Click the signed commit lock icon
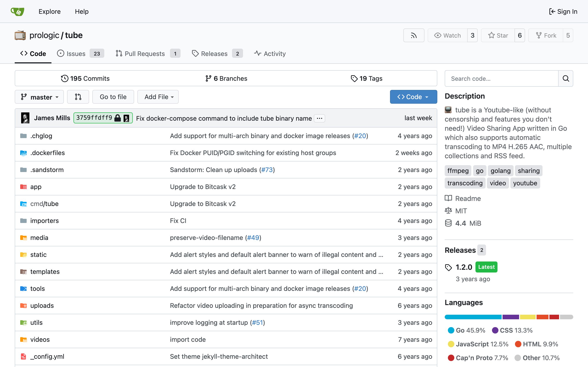 pos(118,118)
